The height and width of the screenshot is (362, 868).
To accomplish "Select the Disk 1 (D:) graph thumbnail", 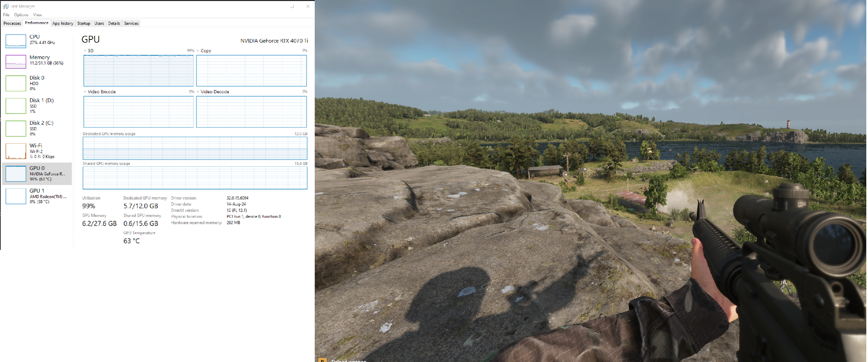I will pyautogui.click(x=16, y=106).
